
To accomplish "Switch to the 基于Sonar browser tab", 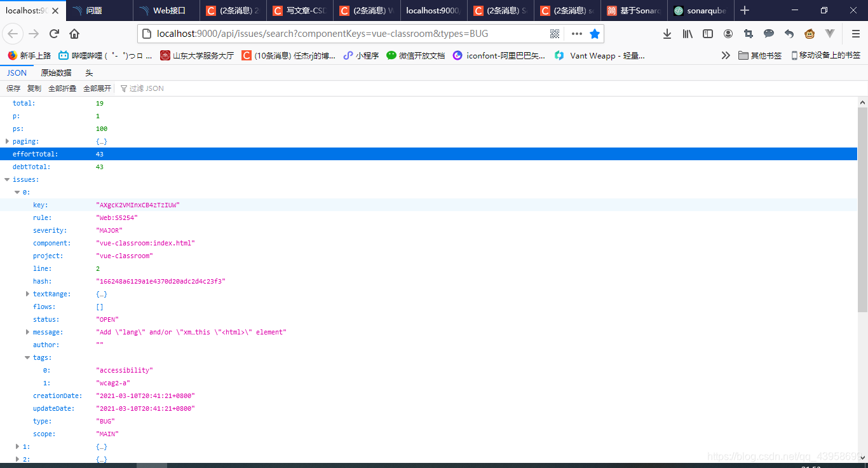I will point(634,10).
